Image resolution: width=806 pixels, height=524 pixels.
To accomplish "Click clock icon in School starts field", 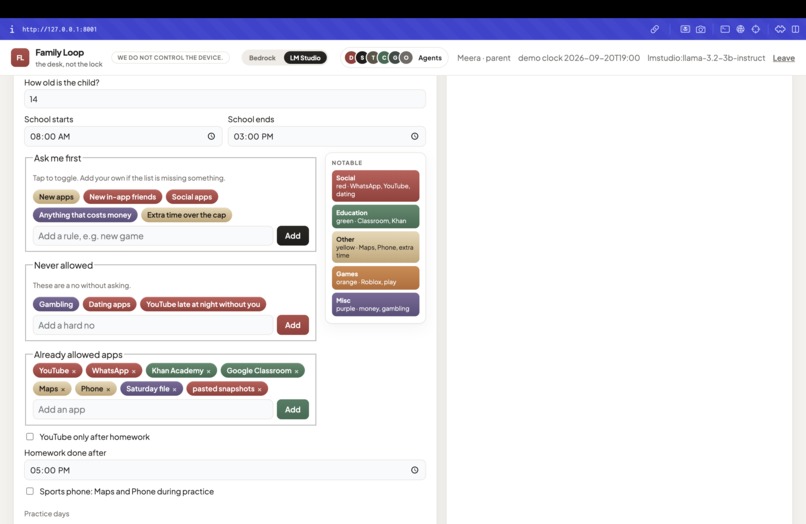I will [211, 136].
